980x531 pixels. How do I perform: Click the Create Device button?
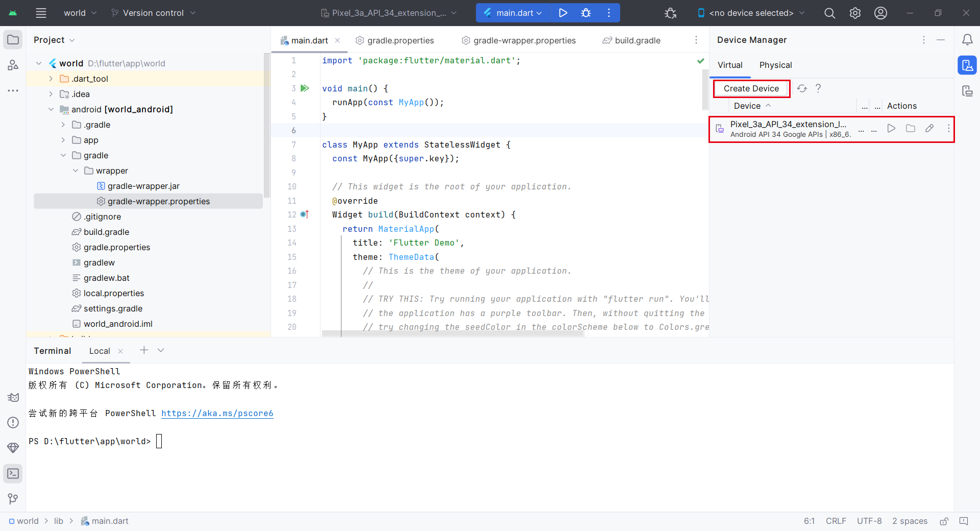pyautogui.click(x=751, y=88)
